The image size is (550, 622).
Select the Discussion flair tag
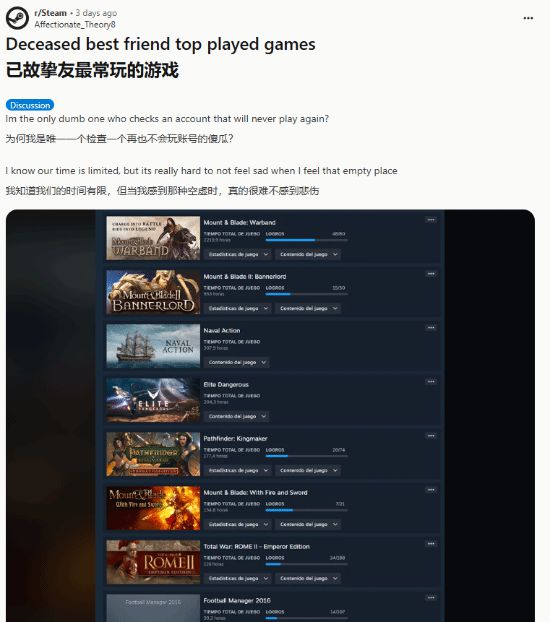point(30,105)
